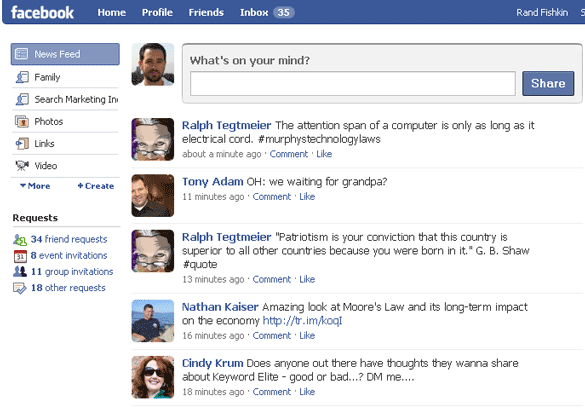
Task: Open the Links icon in sidebar
Action: (x=22, y=144)
